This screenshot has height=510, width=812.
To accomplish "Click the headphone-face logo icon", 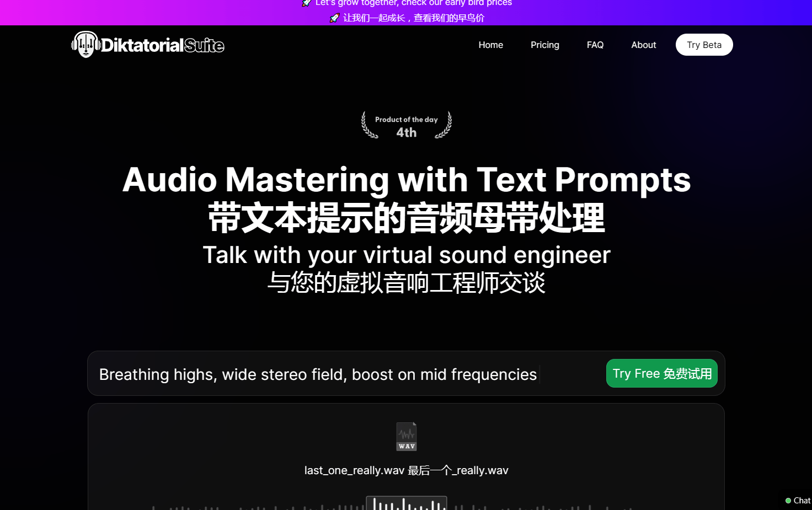I will (85, 45).
